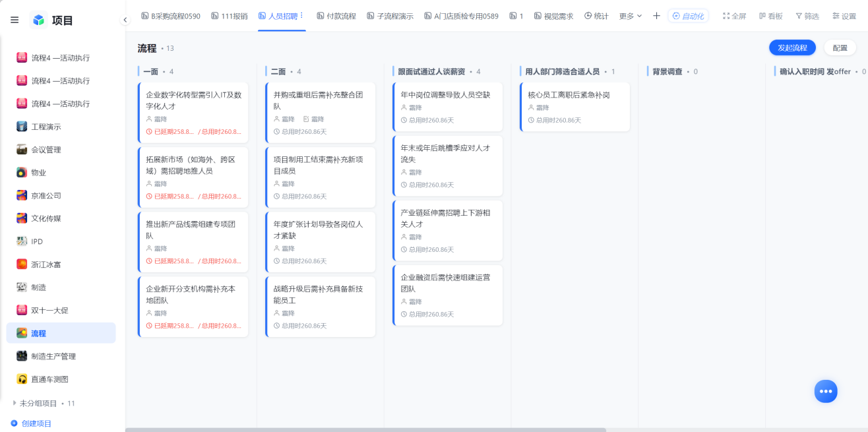868x432 pixels.
Task: Open the 人员招聘 tab options menu
Action: click(x=301, y=16)
